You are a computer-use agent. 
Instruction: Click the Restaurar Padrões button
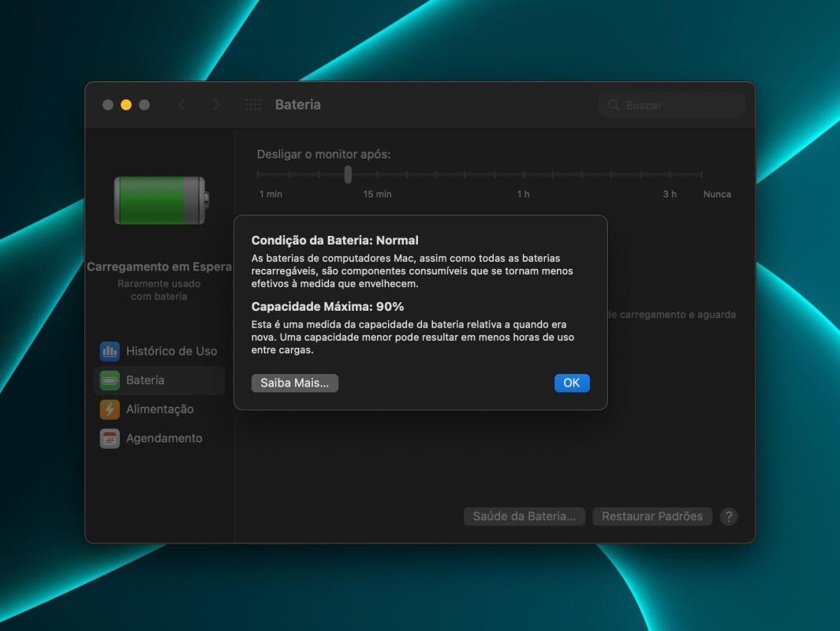652,516
